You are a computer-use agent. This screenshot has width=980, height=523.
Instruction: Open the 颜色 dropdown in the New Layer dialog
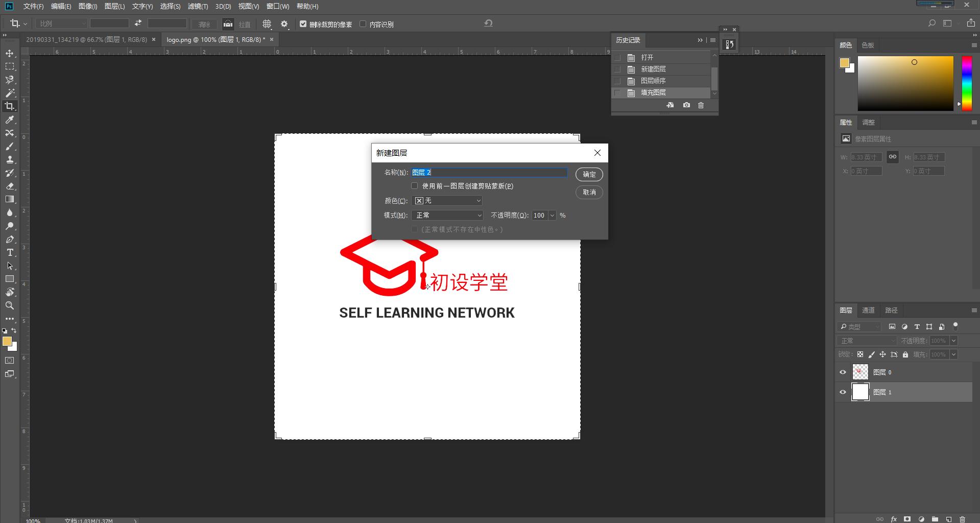[x=447, y=200]
